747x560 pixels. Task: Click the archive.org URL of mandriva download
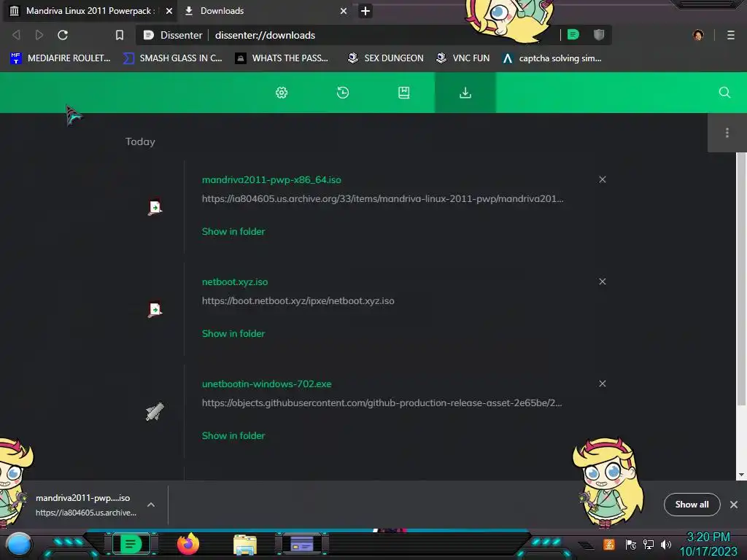[382, 199]
